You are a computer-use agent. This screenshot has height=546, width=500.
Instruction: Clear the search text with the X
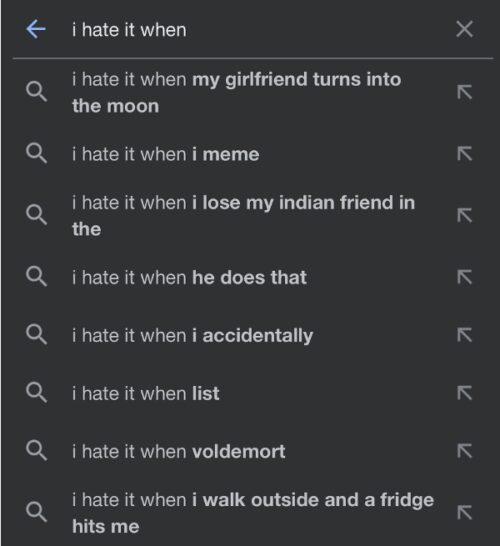[464, 29]
